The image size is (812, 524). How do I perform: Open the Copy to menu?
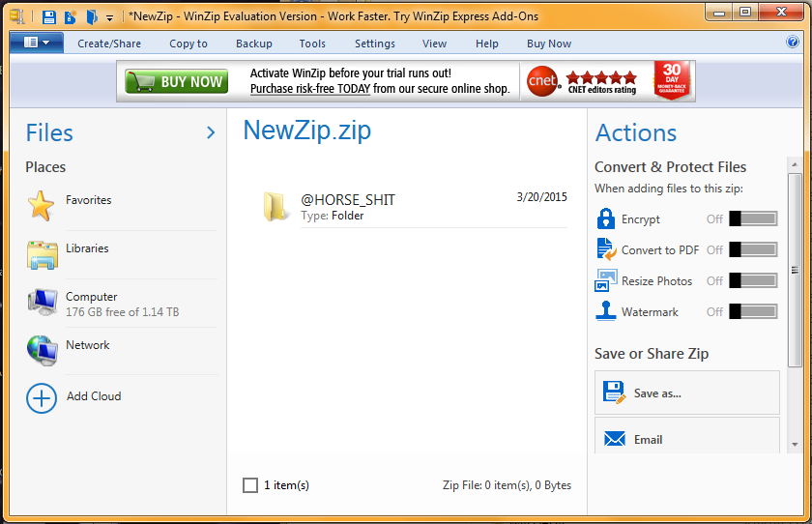click(x=188, y=44)
